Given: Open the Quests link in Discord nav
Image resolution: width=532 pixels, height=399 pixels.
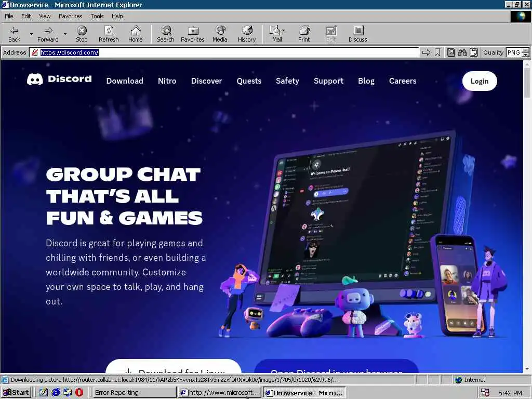Looking at the screenshot, I should coord(249,81).
